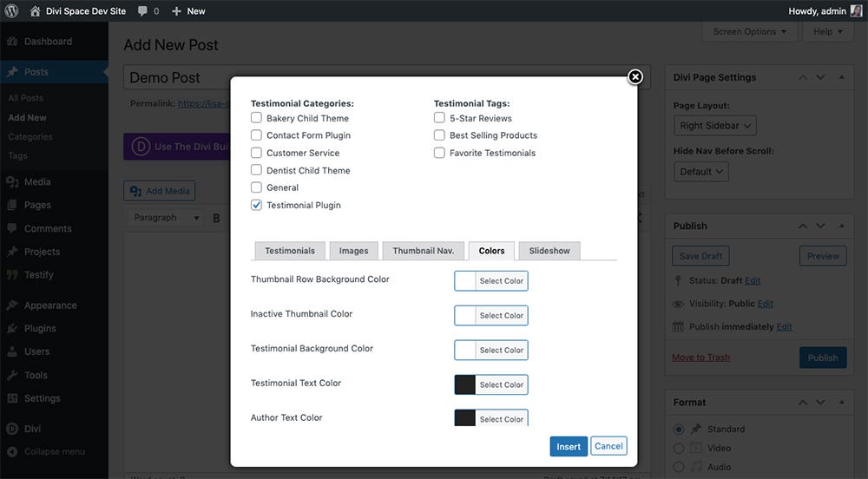Uncheck the Testimonial Plugin category
This screenshot has width=868, height=479.
click(x=256, y=205)
